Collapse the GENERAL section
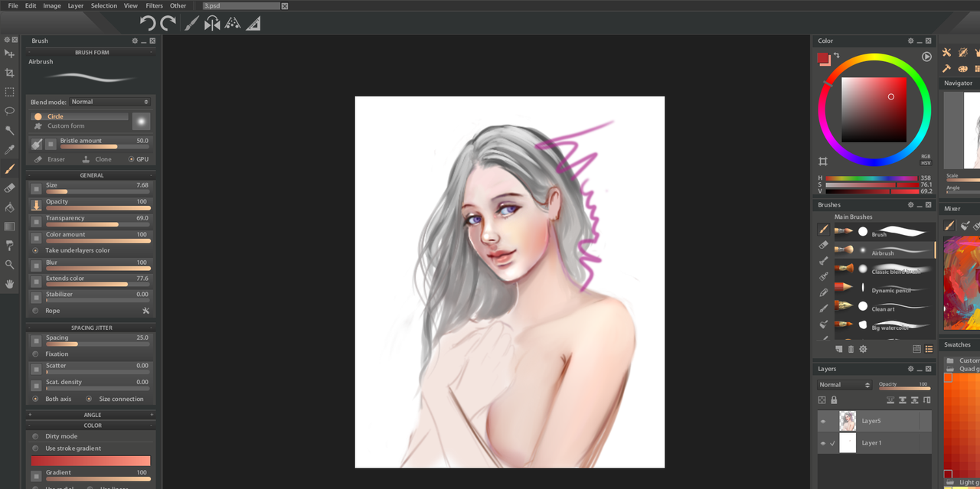Image resolution: width=980 pixels, height=489 pixels. point(92,175)
